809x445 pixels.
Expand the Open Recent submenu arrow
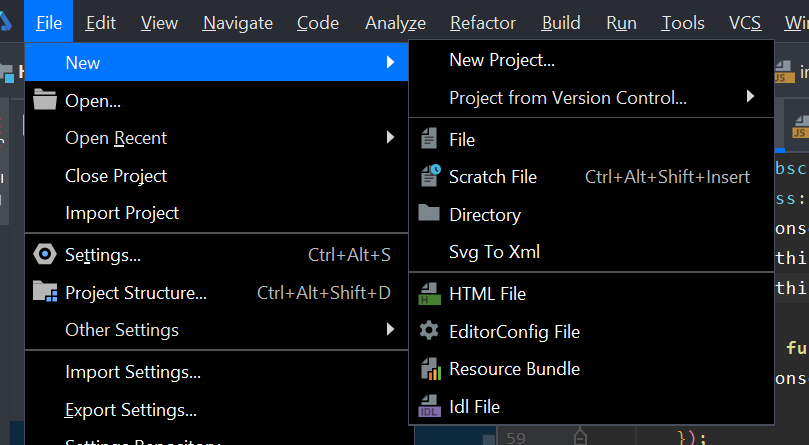tap(391, 137)
